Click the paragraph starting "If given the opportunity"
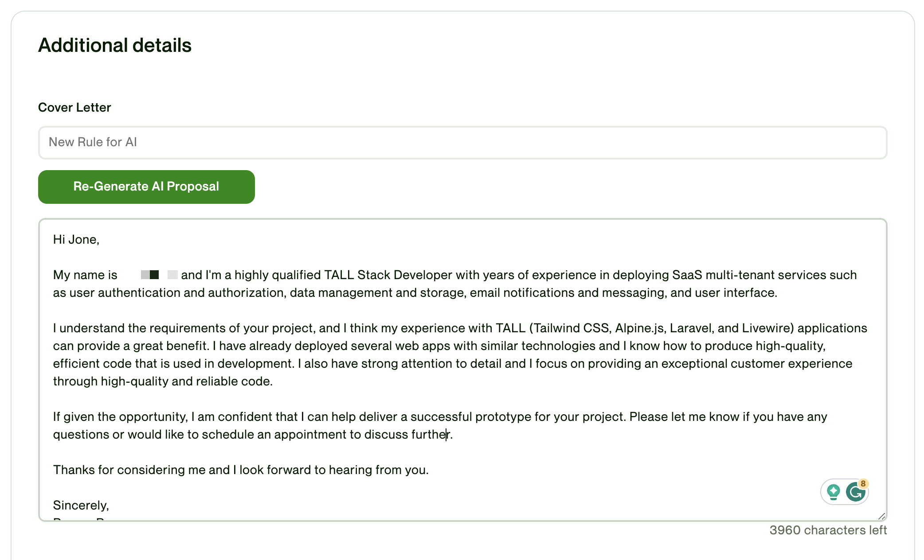The image size is (924, 560). coord(440,425)
